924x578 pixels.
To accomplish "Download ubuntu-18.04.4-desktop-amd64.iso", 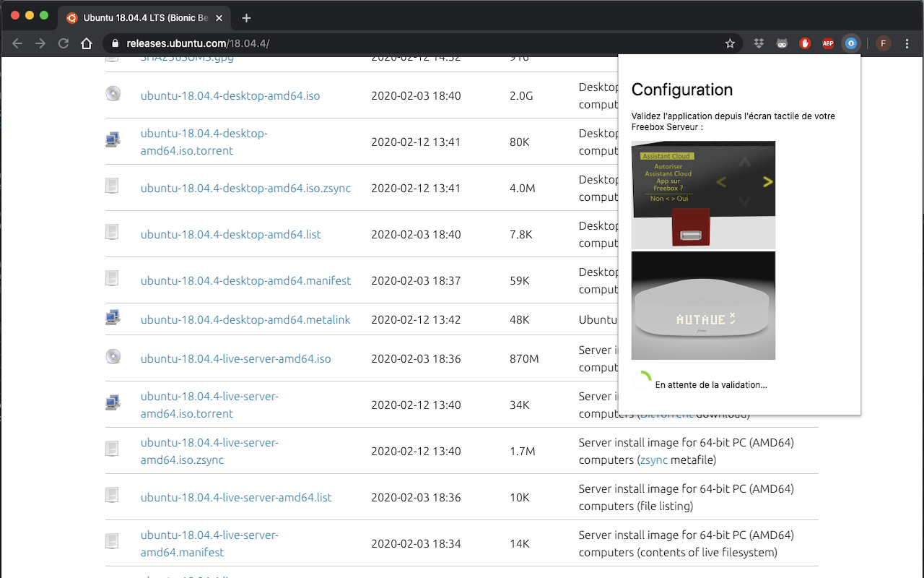I will coord(230,95).
